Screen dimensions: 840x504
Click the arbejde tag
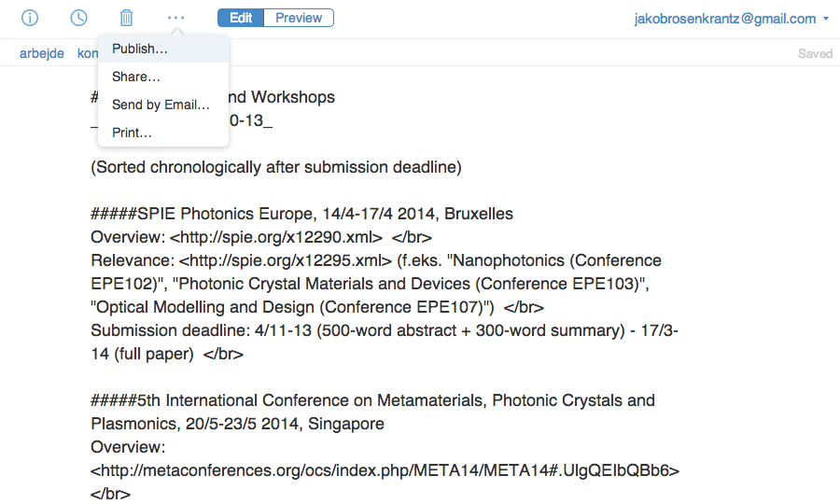click(x=42, y=53)
